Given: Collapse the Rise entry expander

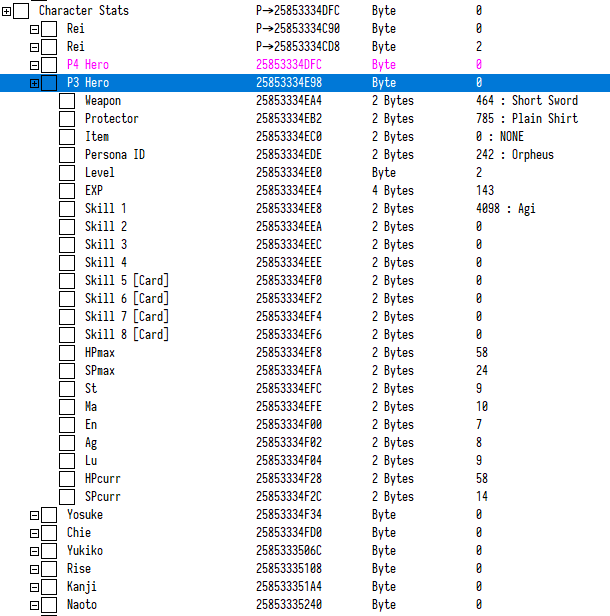Looking at the screenshot, I should 35,569.
